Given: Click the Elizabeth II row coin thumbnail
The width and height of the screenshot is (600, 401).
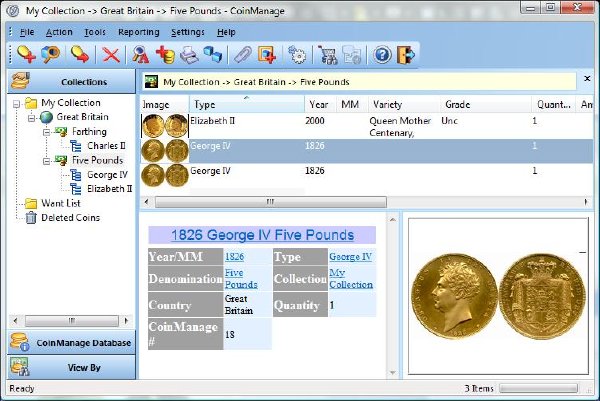Looking at the screenshot, I should coord(165,126).
